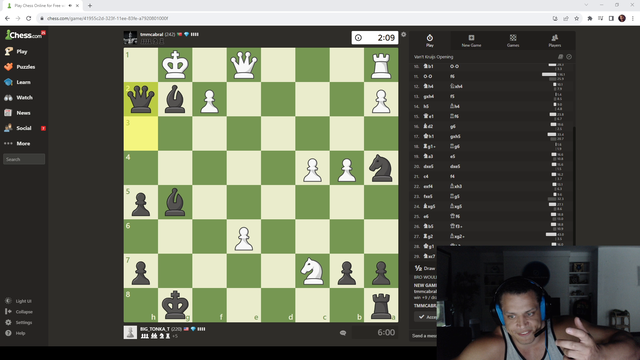Switch to the New Game tab
This screenshot has width=640, height=360.
(x=471, y=41)
